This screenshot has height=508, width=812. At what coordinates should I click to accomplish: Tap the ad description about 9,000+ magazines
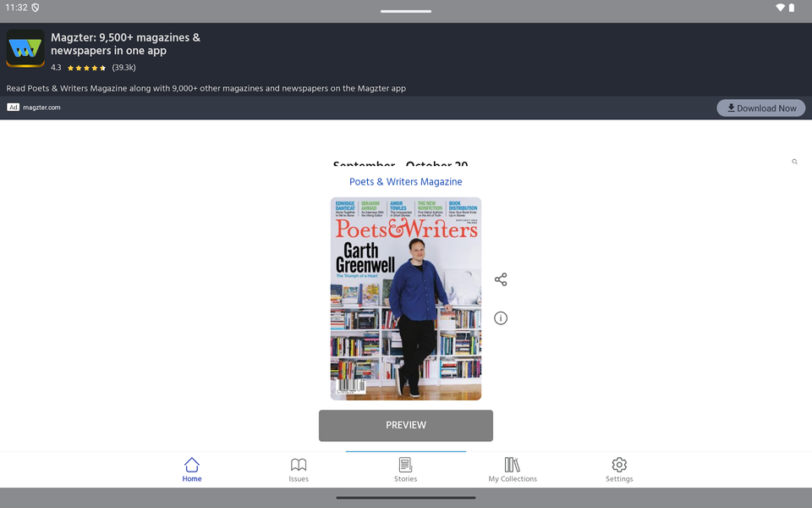(206, 88)
